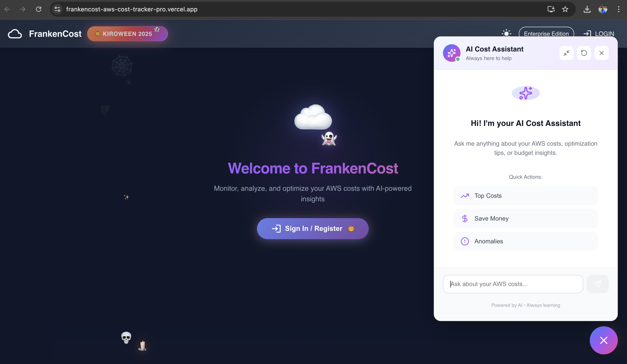Viewport: 627px width, 364px height.
Task: Reload the page using browser refresh icon
Action: point(39,9)
